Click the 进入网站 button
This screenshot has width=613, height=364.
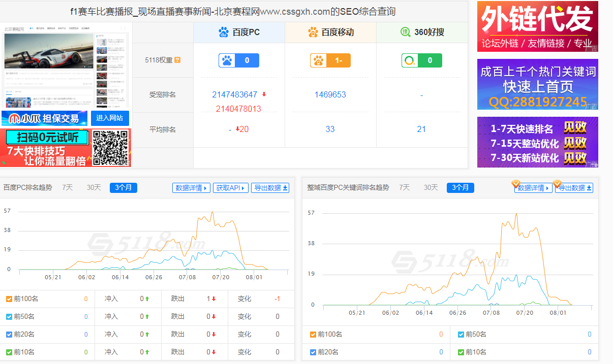click(110, 118)
